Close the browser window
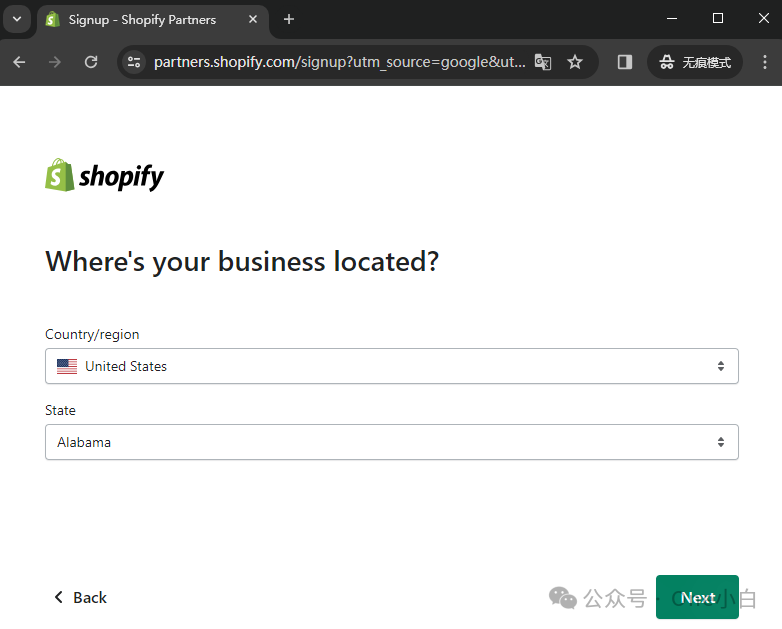782x629 pixels. [x=764, y=19]
